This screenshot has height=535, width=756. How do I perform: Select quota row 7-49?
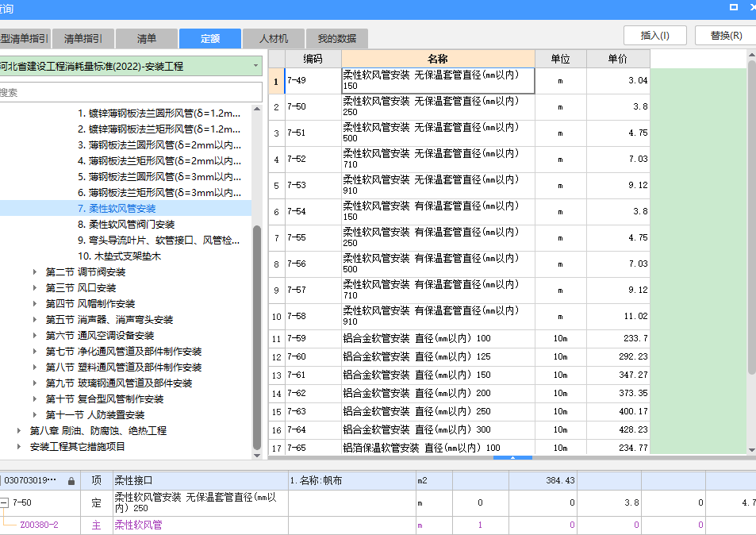click(x=459, y=80)
